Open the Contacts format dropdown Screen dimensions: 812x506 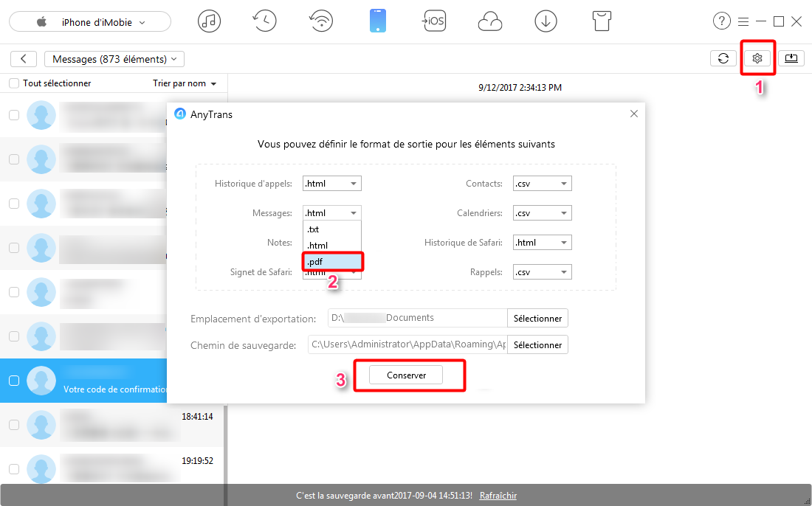pos(543,183)
